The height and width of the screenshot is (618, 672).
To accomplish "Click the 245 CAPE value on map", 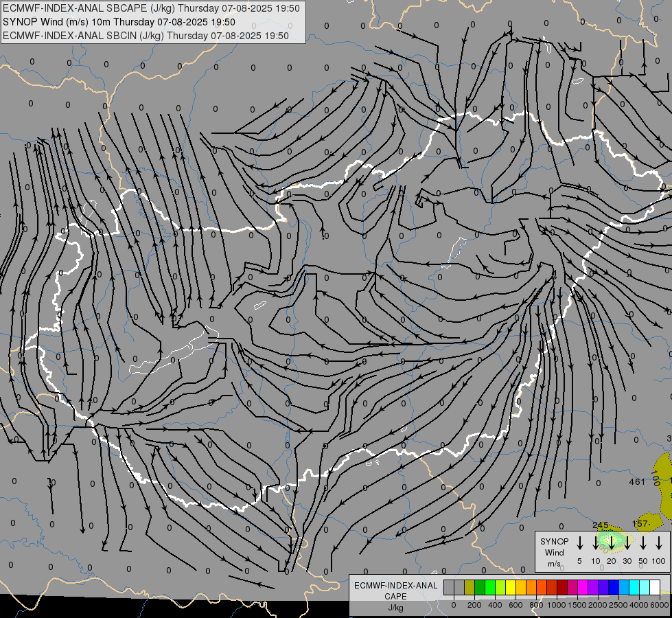I will tap(601, 525).
